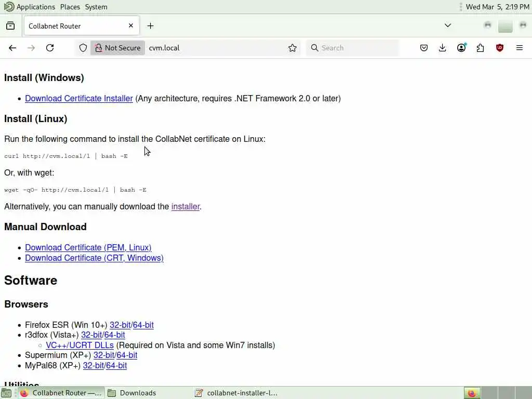Image resolution: width=532 pixels, height=399 pixels.
Task: Open the Firefox account icon
Action: pos(461,48)
